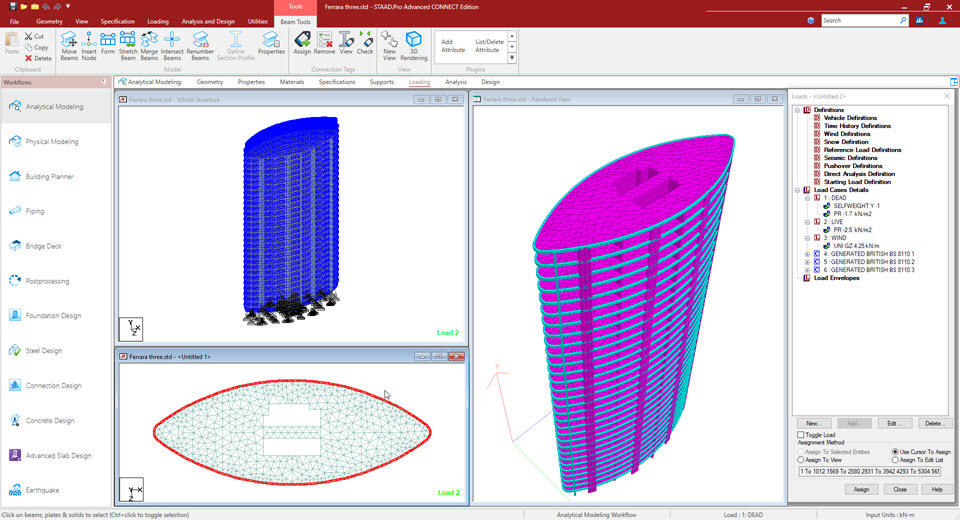The width and height of the screenshot is (960, 520).
Task: Enable the Toggle Load checkbox
Action: click(800, 435)
